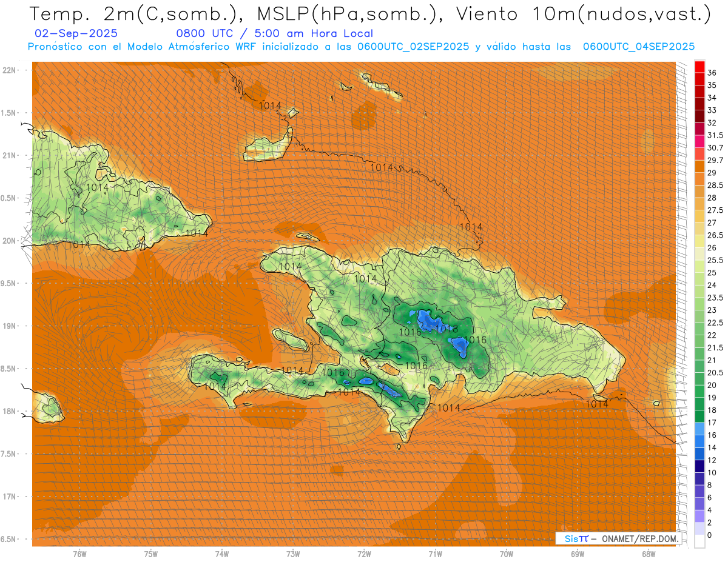Click the 17N latitude axis label
The image size is (728, 562).
tap(10, 497)
